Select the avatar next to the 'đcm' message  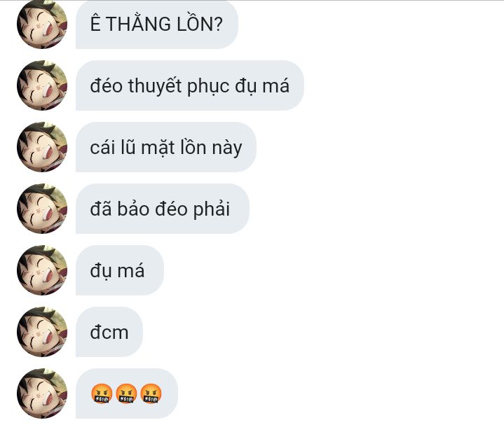(x=42, y=332)
